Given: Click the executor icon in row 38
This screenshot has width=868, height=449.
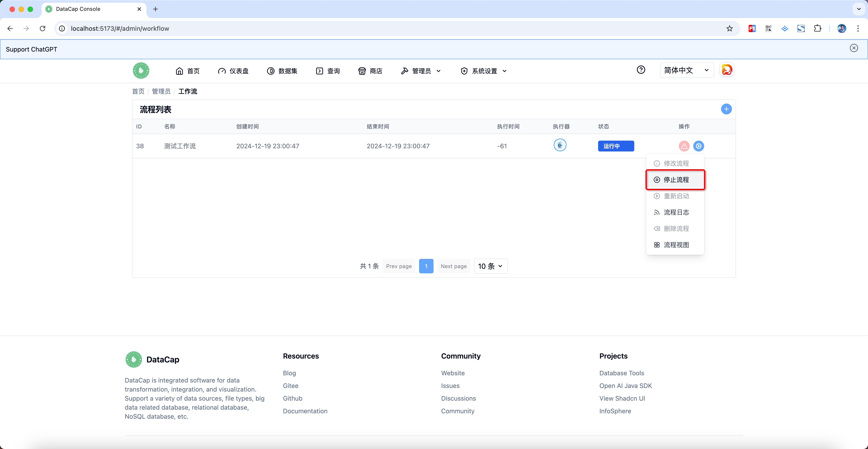Looking at the screenshot, I should pyautogui.click(x=560, y=145).
